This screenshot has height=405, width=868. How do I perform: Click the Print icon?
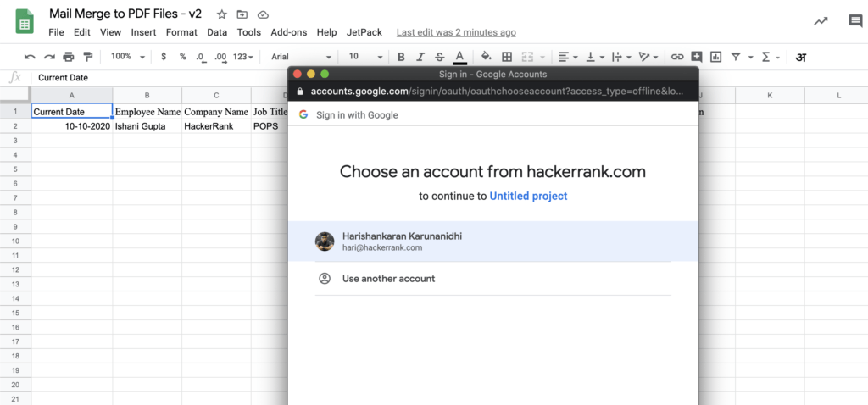(69, 57)
